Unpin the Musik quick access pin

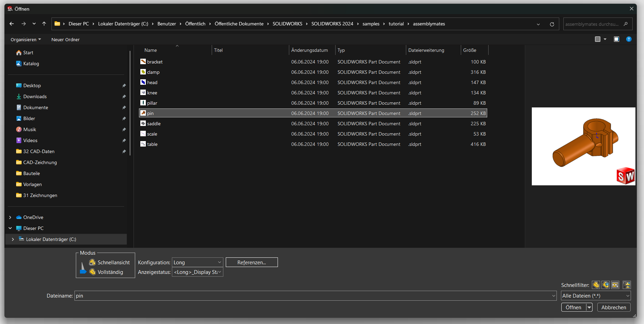(124, 129)
